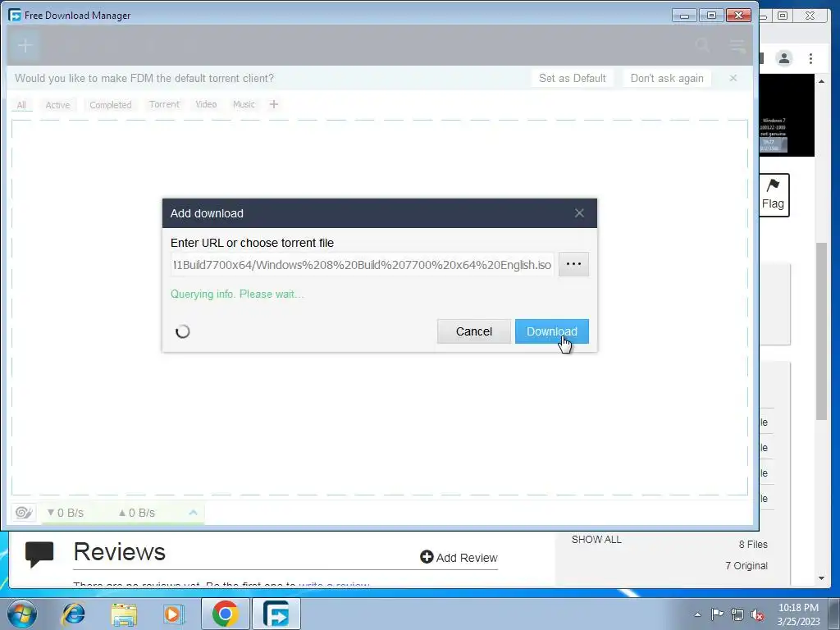Set FDM as default torrent client
The width and height of the screenshot is (840, 630).
pyautogui.click(x=572, y=78)
